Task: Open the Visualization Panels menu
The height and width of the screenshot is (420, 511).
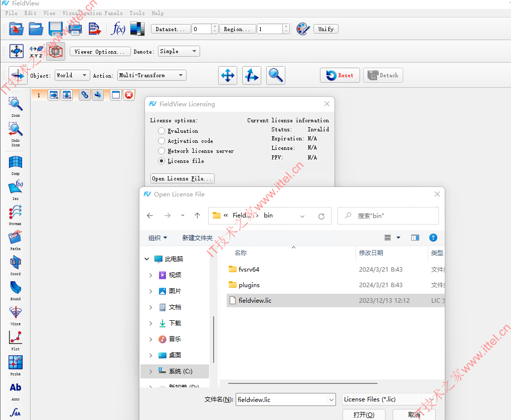Action: pos(92,13)
